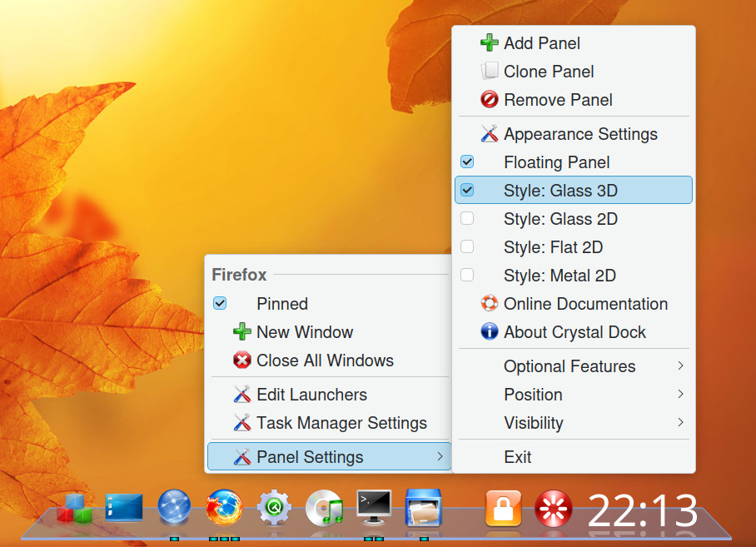Choose Add Panel from the menu
The width and height of the screenshot is (756, 547).
coord(574,43)
